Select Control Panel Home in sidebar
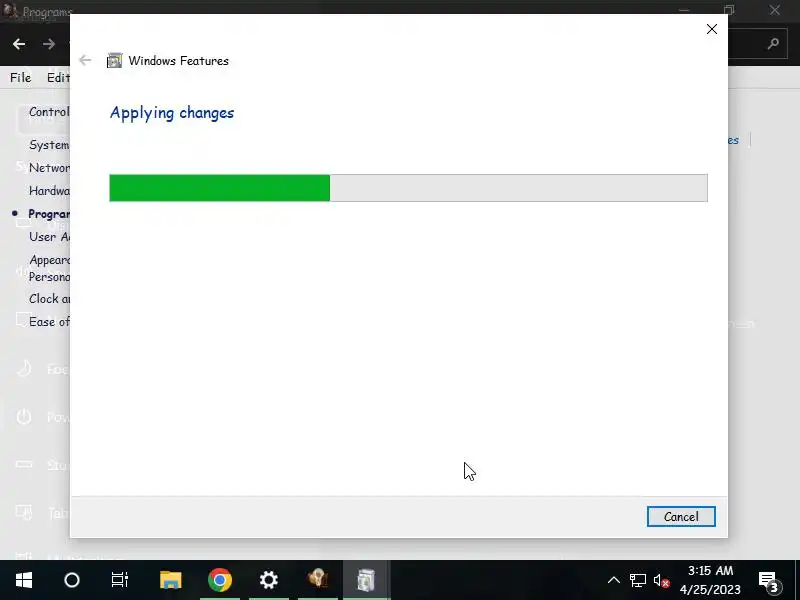 tap(49, 112)
